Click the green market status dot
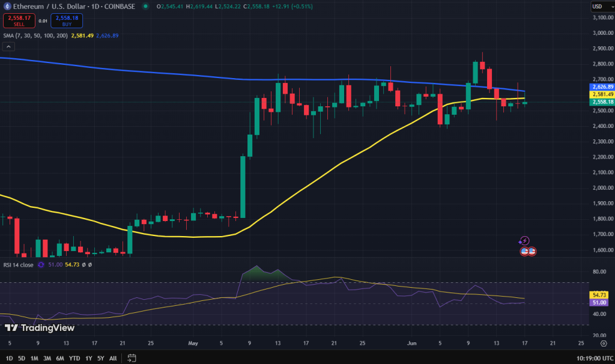This screenshot has height=364, width=615. [x=145, y=6]
